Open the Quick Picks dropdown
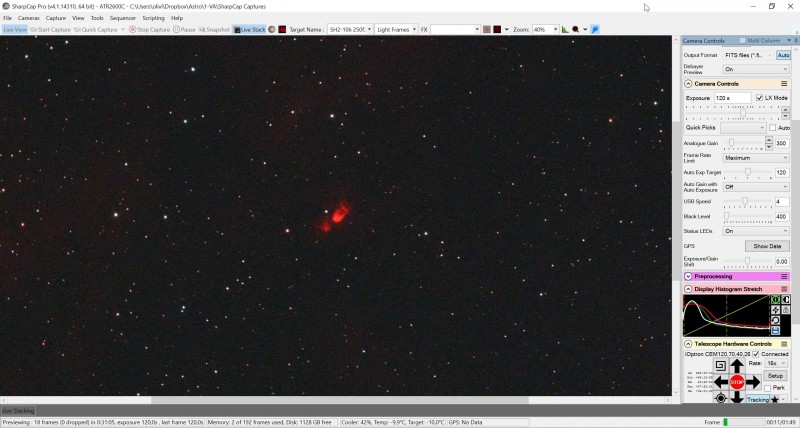 [x=743, y=128]
